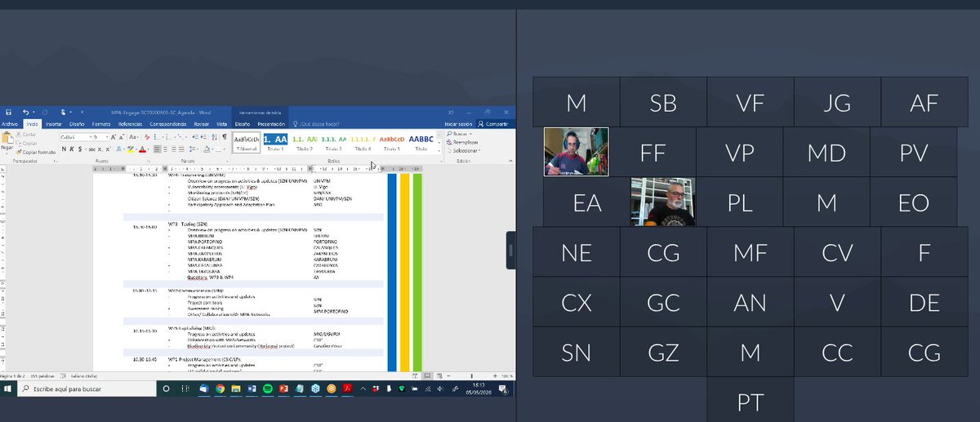Select participant tile PT

click(750, 402)
